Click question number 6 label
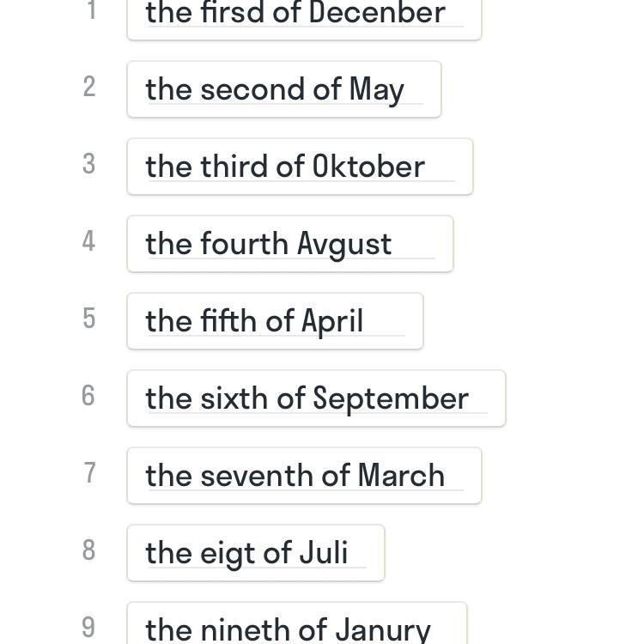The image size is (644, 644). [89, 396]
